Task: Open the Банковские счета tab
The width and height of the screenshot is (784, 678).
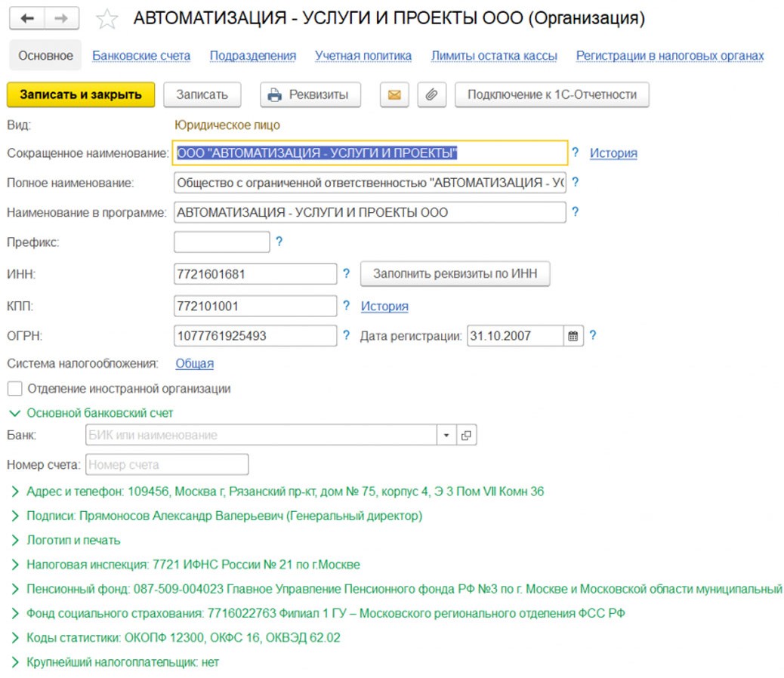Action: point(141,55)
